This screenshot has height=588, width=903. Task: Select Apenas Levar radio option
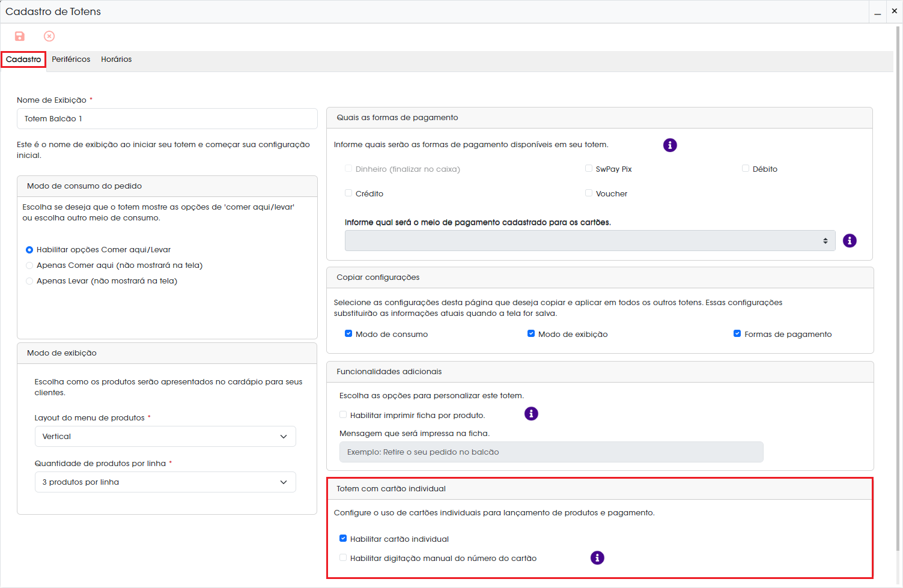click(29, 281)
